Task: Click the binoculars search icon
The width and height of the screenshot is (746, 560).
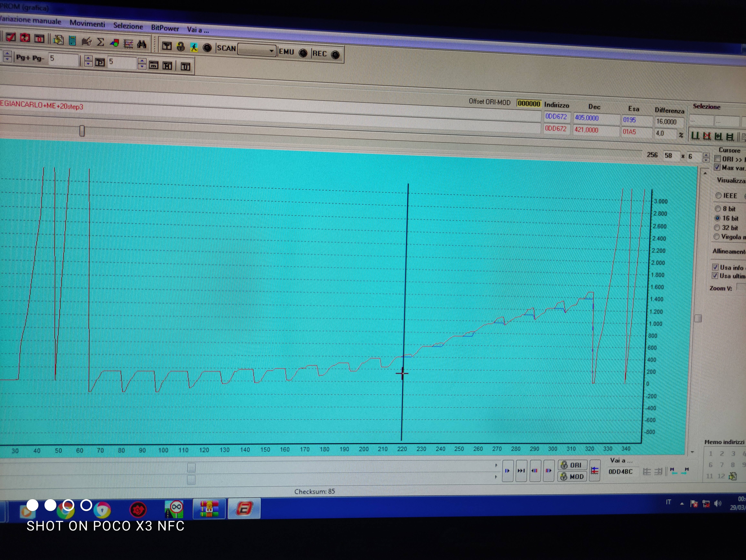Action: (142, 44)
